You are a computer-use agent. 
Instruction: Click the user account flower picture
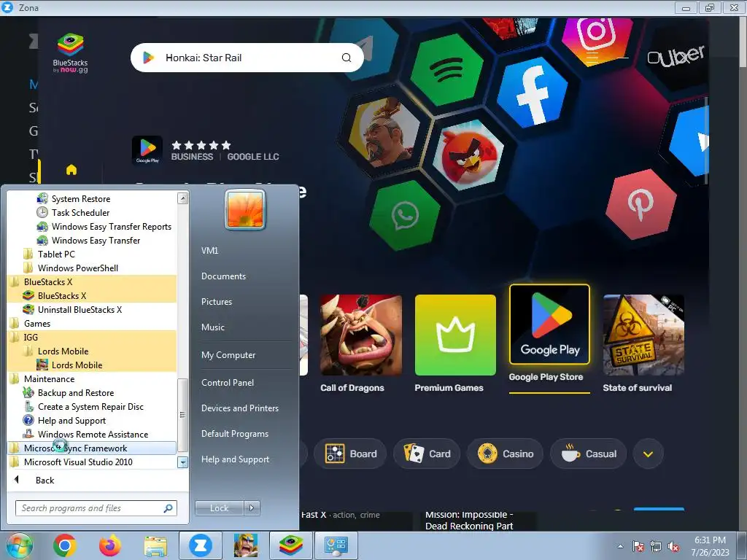coord(245,209)
